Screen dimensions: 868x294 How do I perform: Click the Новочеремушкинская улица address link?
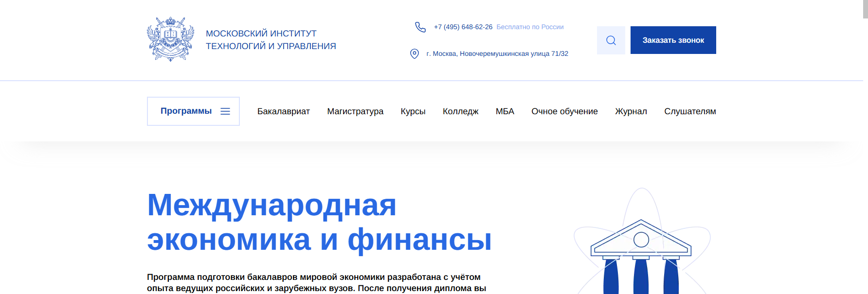[497, 54]
